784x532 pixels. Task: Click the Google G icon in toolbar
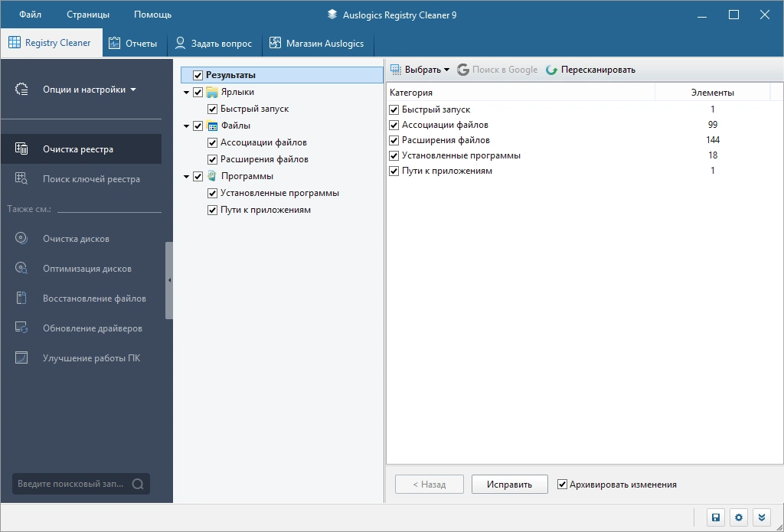[463, 70]
